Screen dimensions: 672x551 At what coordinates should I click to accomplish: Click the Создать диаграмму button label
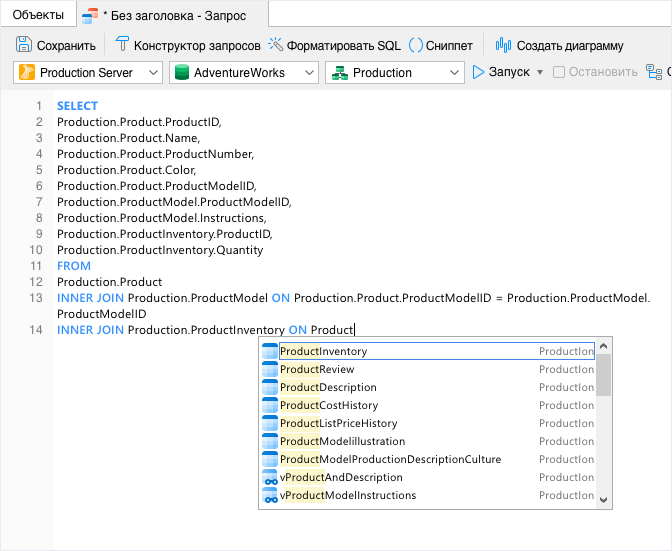click(570, 45)
